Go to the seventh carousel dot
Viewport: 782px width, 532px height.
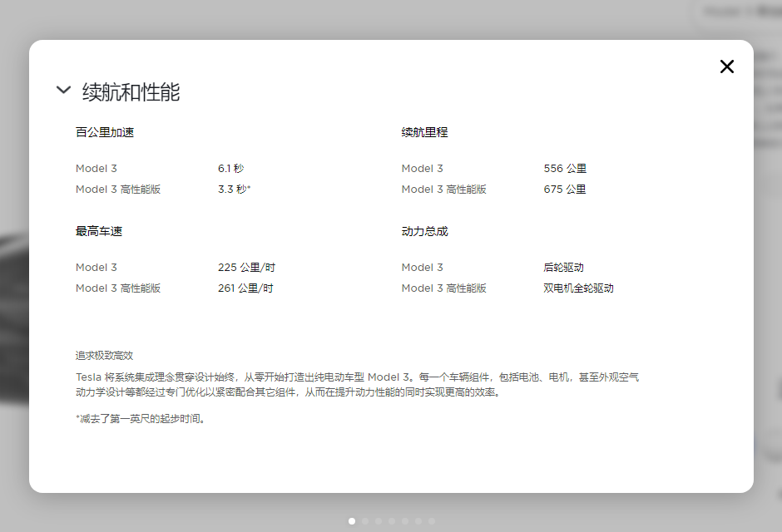click(x=432, y=521)
